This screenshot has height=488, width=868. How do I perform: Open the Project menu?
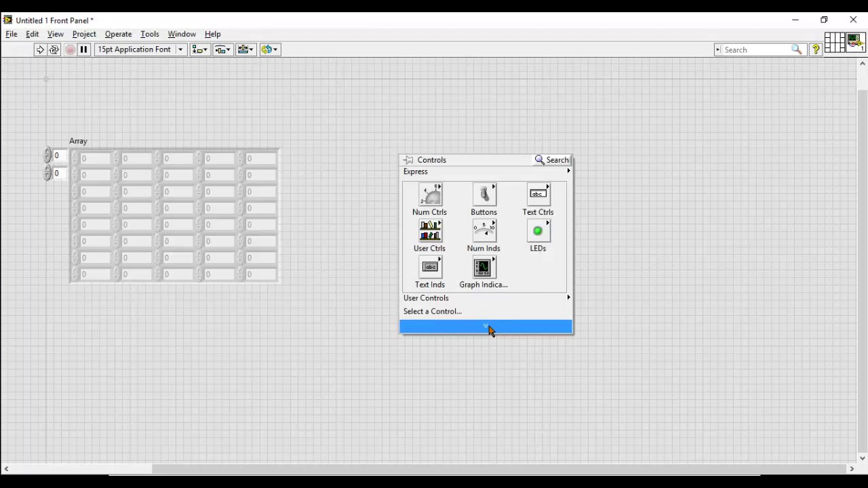coord(84,34)
